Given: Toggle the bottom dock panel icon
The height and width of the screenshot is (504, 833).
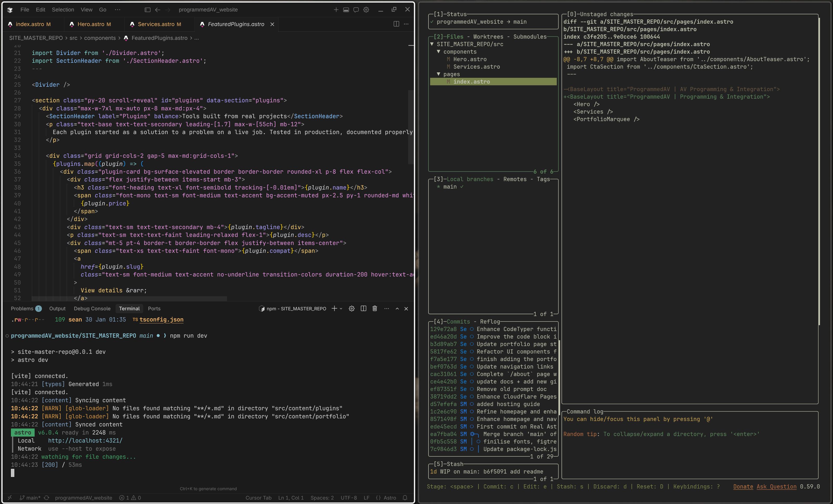Looking at the screenshot, I should 346,10.
